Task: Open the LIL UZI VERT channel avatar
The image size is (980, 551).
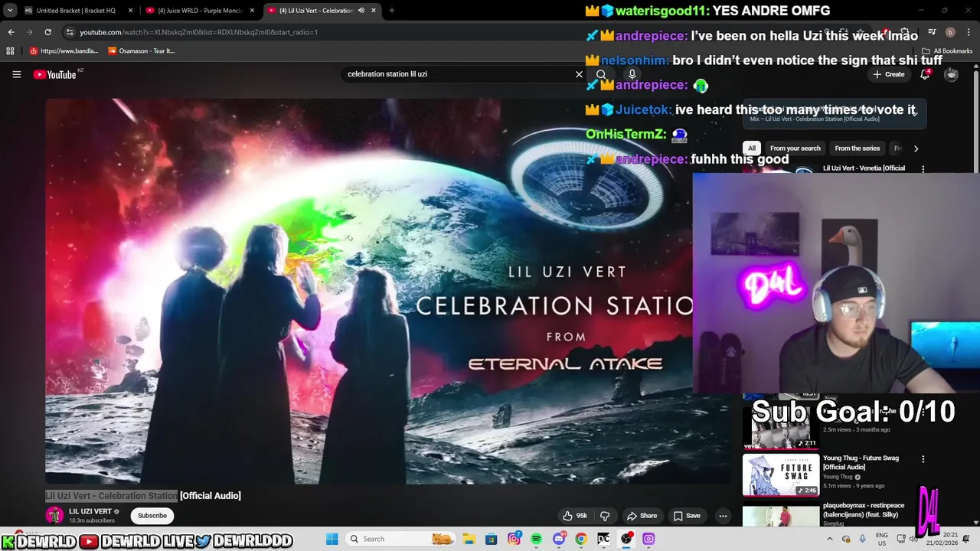Action: click(x=54, y=515)
